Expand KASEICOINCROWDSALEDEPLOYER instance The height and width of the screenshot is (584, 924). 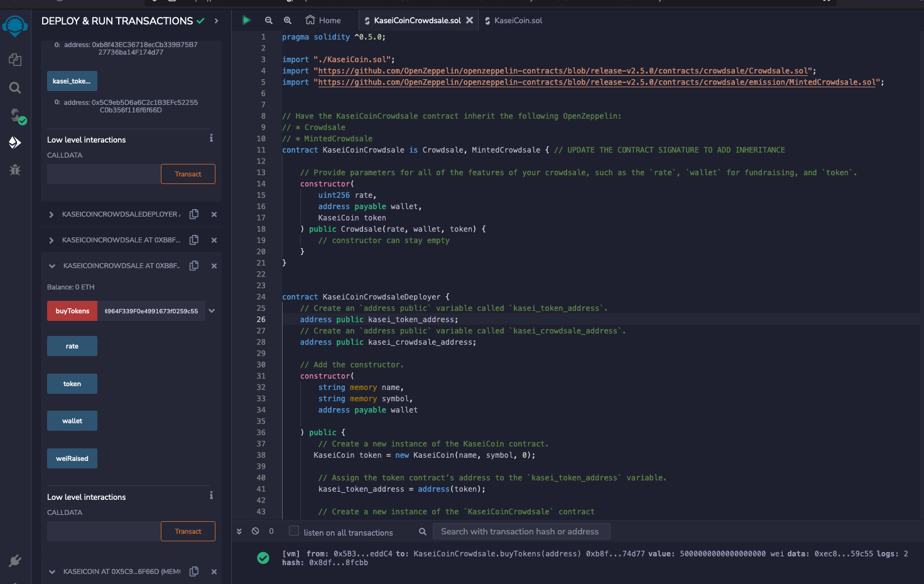tap(52, 215)
